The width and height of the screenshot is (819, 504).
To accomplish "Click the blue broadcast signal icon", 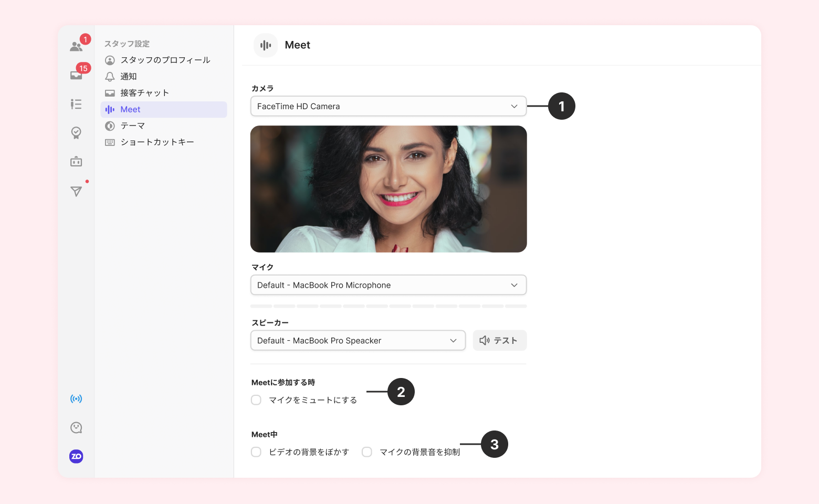I will [76, 399].
